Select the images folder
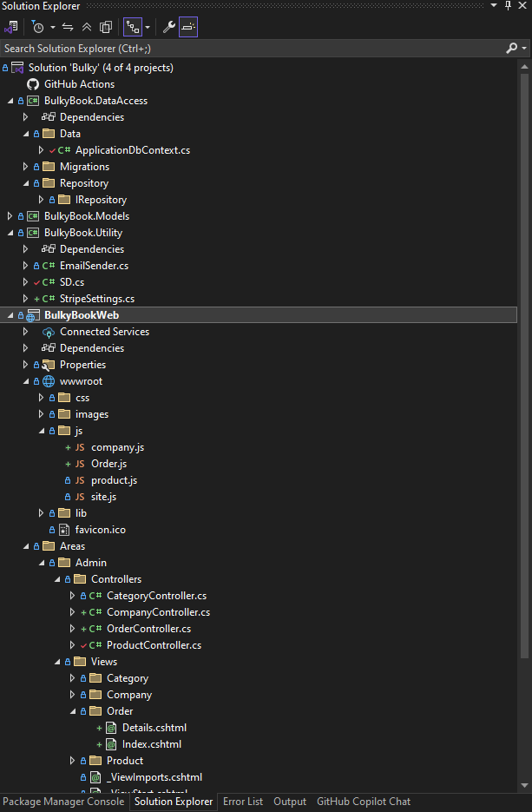The width and height of the screenshot is (532, 812). pos(92,414)
